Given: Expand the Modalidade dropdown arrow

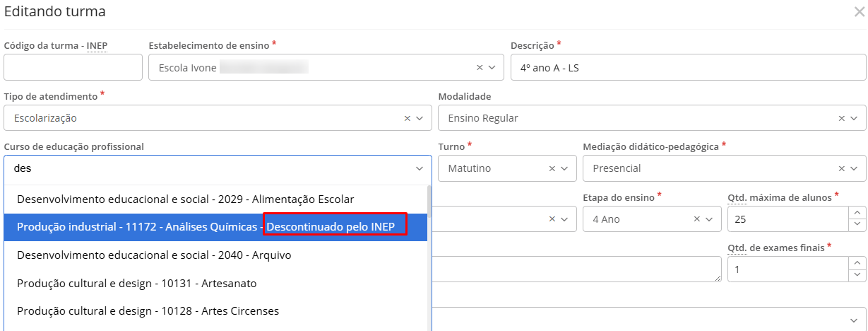Looking at the screenshot, I should tap(854, 118).
